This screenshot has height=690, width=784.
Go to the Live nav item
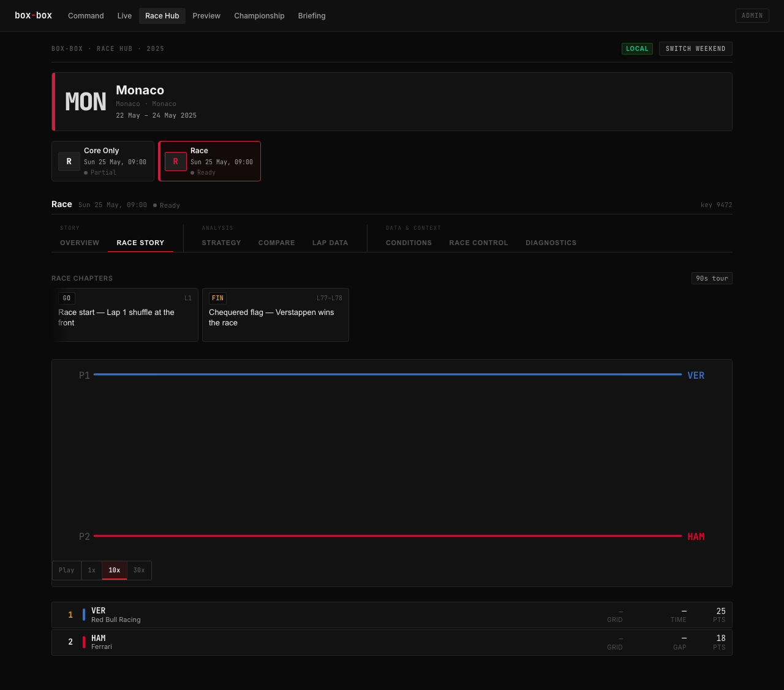[x=124, y=16]
